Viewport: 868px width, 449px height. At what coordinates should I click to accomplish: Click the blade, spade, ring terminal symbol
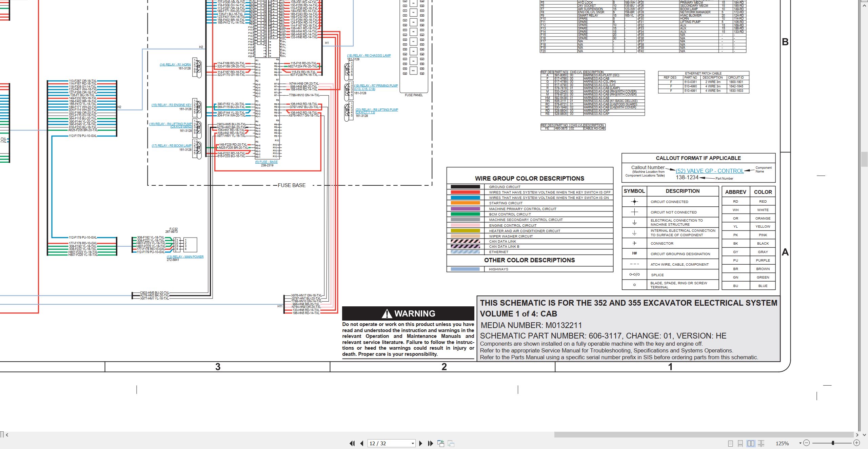[x=634, y=285]
